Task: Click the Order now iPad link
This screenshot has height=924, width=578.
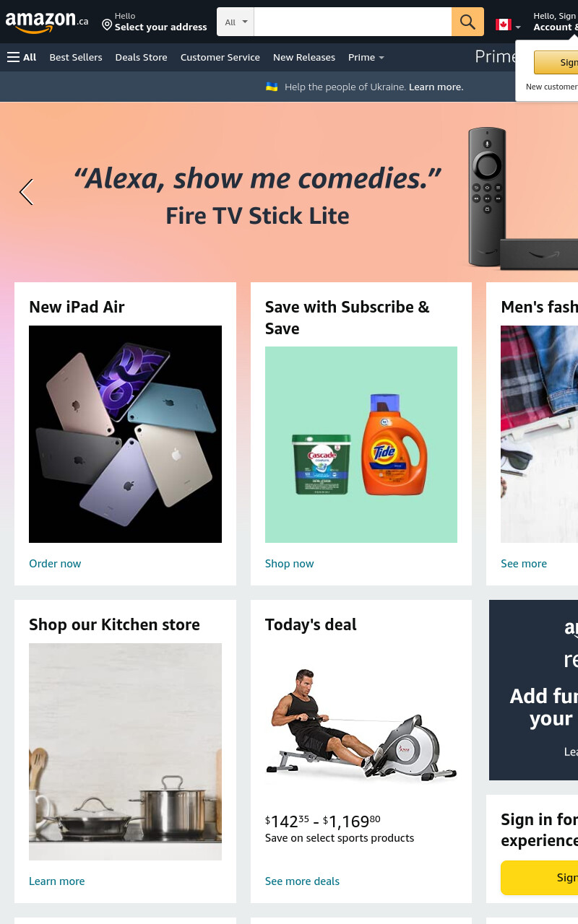Action: (55, 564)
